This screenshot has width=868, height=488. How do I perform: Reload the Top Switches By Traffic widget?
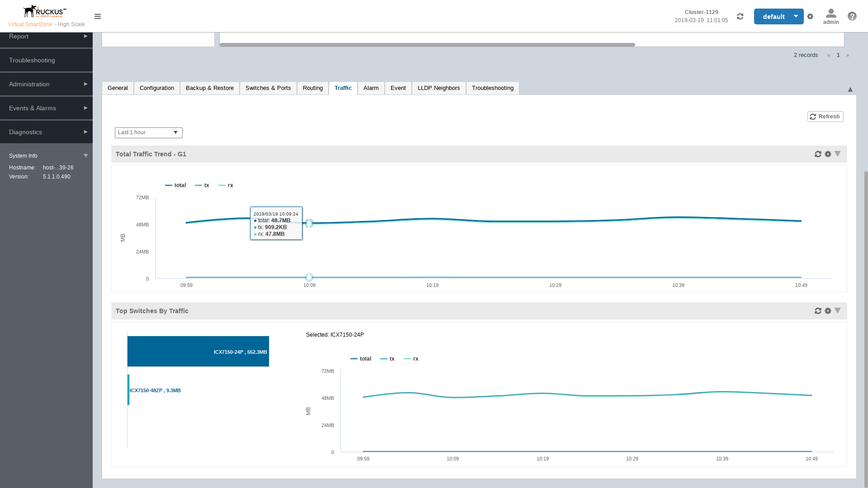click(818, 311)
